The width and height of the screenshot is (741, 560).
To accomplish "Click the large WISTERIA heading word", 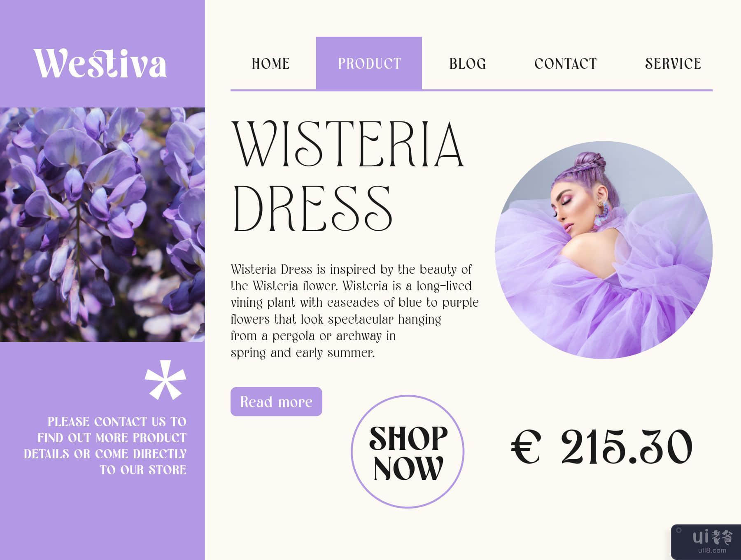I will 349,144.
